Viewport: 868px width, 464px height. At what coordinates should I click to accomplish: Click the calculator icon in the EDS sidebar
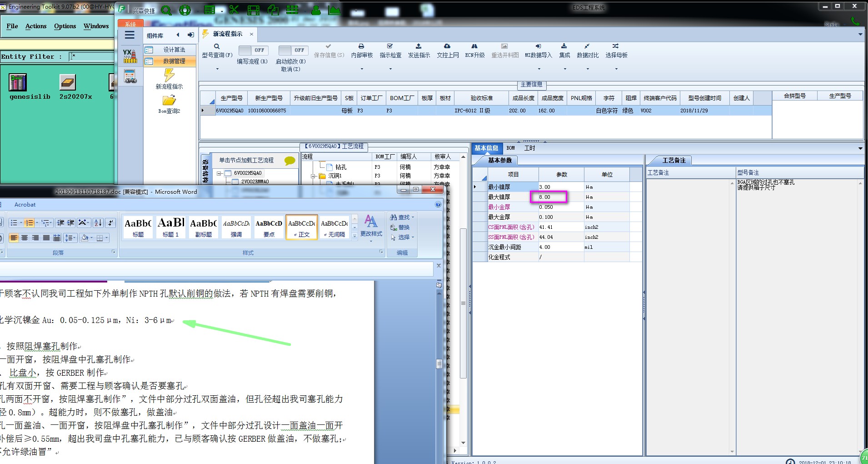coord(130,76)
